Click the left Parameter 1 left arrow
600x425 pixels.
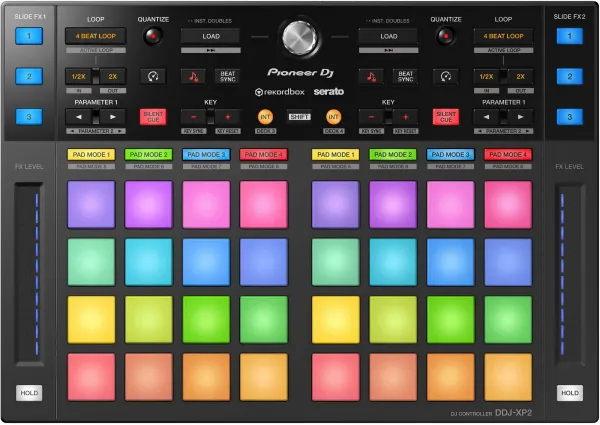(78, 117)
